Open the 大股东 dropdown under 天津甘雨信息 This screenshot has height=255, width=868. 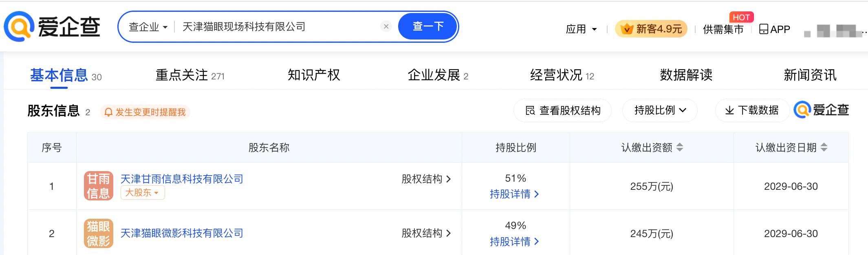pyautogui.click(x=143, y=192)
